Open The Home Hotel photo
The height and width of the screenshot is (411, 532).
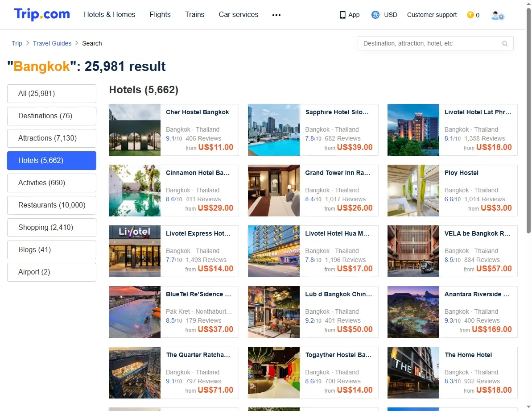tap(413, 373)
